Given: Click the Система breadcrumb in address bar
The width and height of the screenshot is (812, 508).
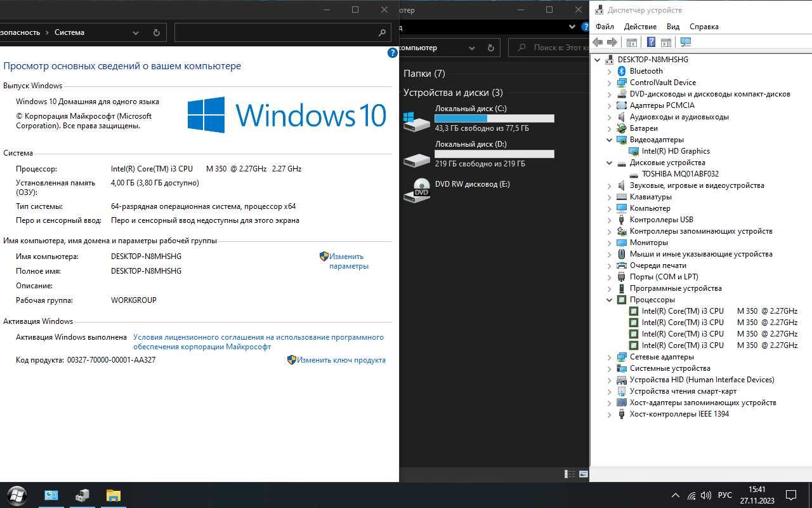Looking at the screenshot, I should tap(69, 32).
